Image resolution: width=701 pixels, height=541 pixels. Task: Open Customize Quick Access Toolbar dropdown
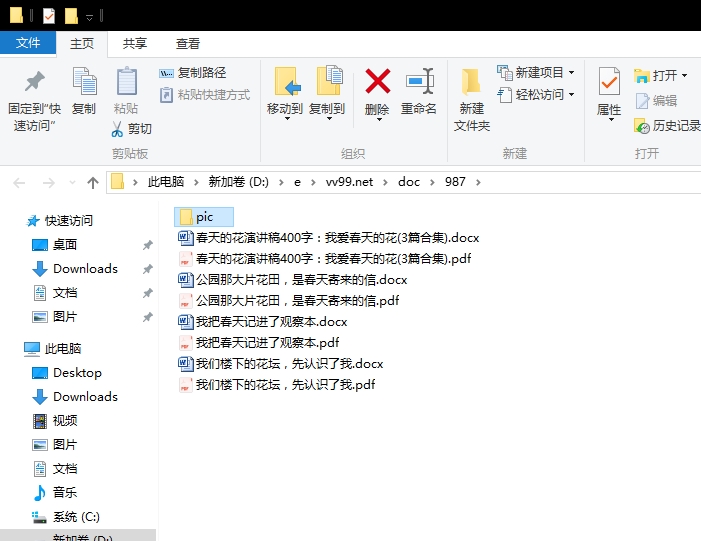(89, 17)
